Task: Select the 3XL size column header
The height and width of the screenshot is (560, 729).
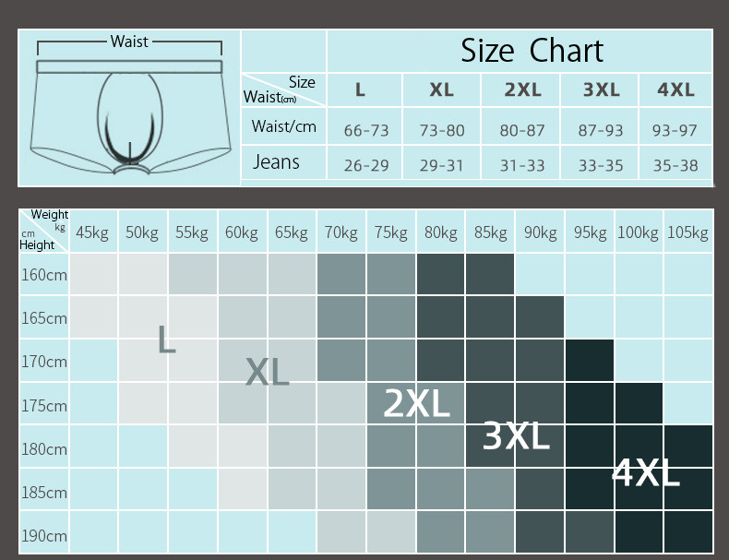Action: [602, 90]
